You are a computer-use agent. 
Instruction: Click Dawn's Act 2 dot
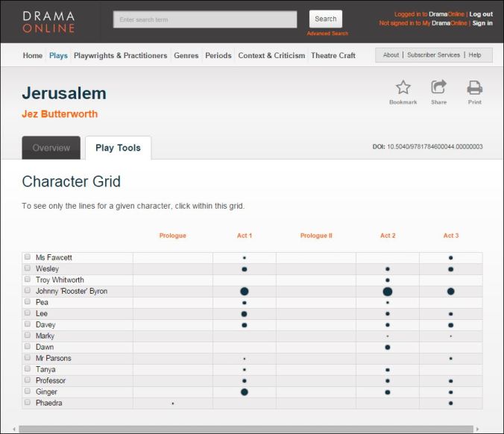[388, 347]
